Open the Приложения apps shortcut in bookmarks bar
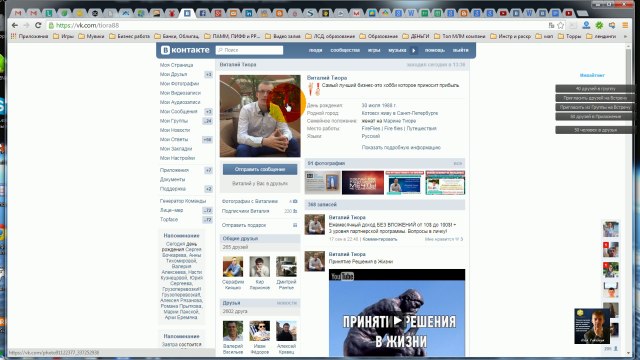This screenshot has width=640, height=360. 29,36
